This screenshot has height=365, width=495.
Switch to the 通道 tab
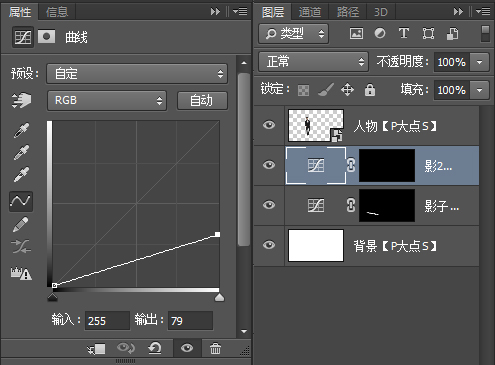point(310,12)
